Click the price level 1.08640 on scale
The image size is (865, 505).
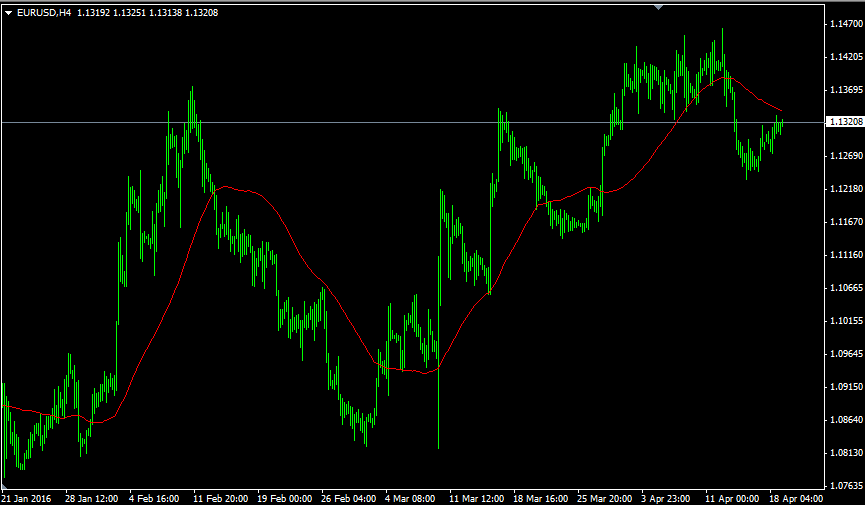pyautogui.click(x=846, y=420)
